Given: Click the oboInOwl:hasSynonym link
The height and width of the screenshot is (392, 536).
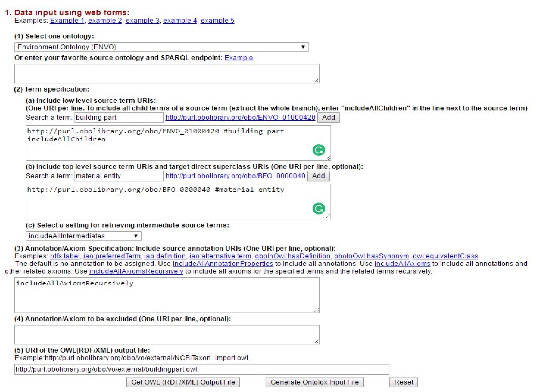Looking at the screenshot, I should pyautogui.click(x=371, y=256).
